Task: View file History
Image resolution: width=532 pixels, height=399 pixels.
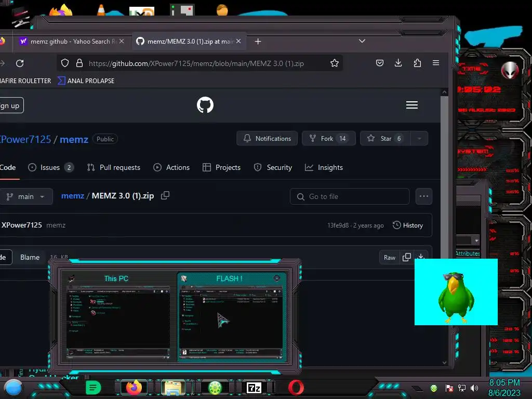Action: pyautogui.click(x=408, y=225)
